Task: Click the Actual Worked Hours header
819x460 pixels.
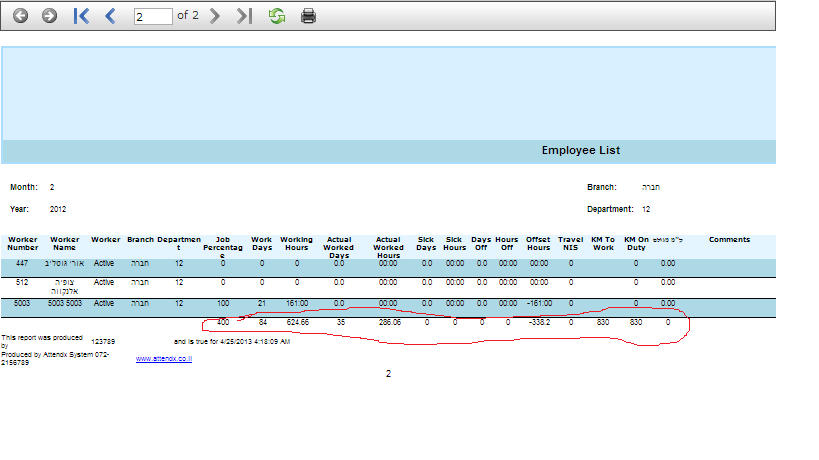Action: (x=388, y=247)
